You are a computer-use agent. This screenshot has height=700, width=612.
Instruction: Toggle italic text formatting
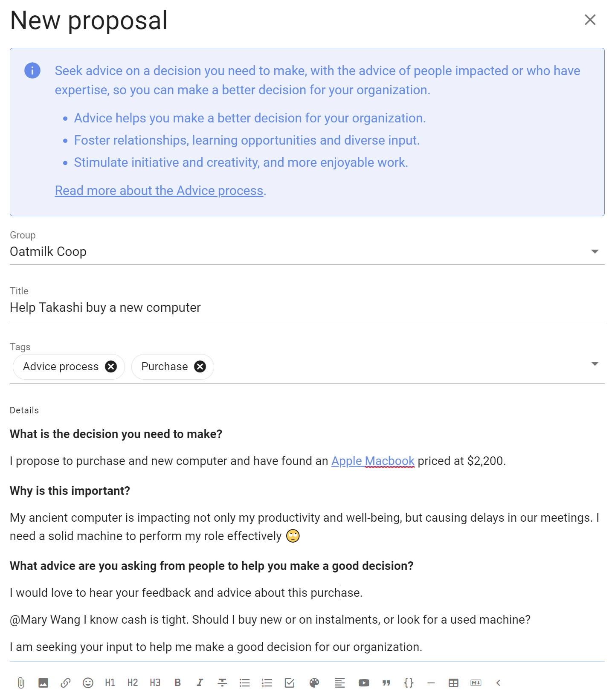point(200,683)
